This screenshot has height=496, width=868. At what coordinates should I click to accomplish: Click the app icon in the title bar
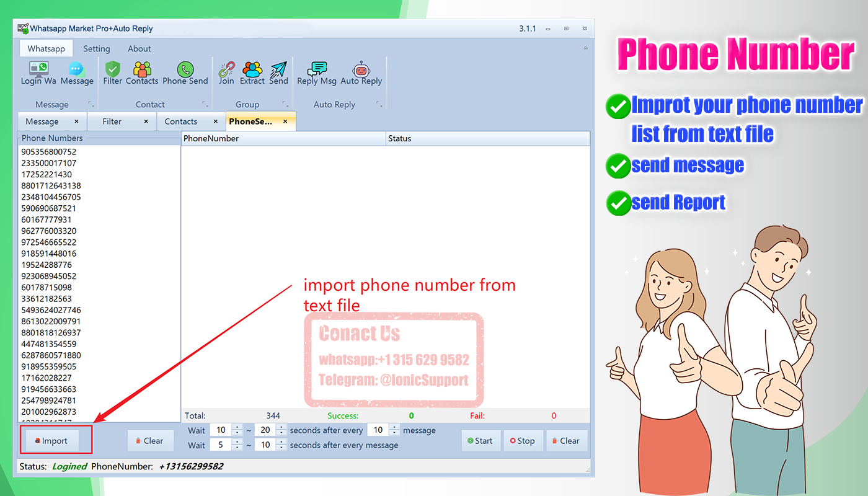(x=24, y=29)
